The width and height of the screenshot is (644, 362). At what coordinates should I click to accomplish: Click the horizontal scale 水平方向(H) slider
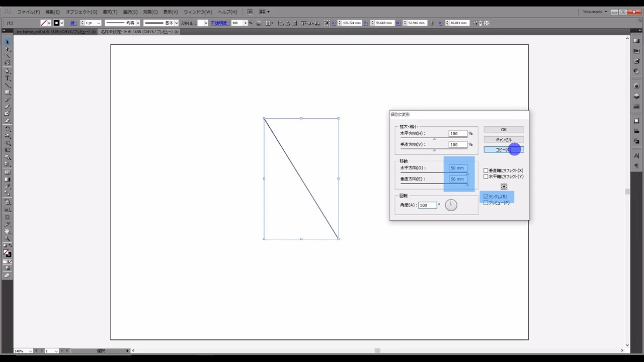tap(434, 138)
